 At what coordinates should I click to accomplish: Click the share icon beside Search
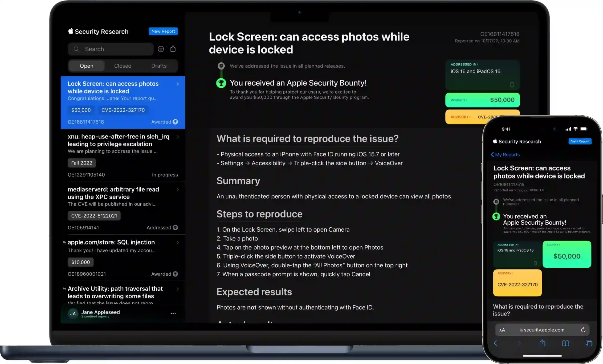pyautogui.click(x=173, y=49)
